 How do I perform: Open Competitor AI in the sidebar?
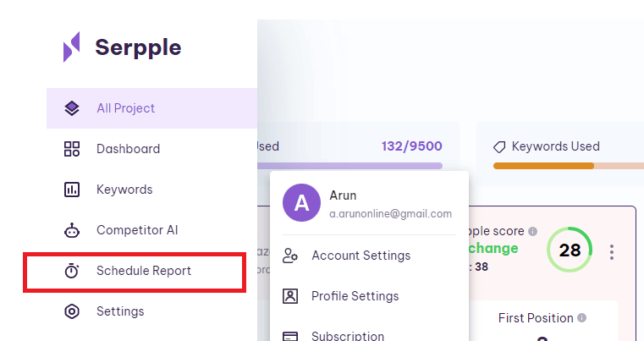[137, 230]
